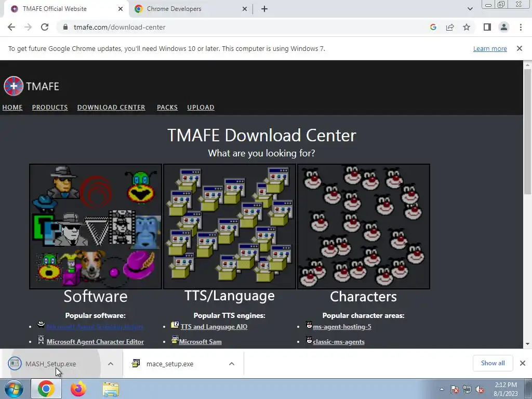The width and height of the screenshot is (532, 399).
Task: Click the Action Center flag tray icon
Action: (x=455, y=390)
